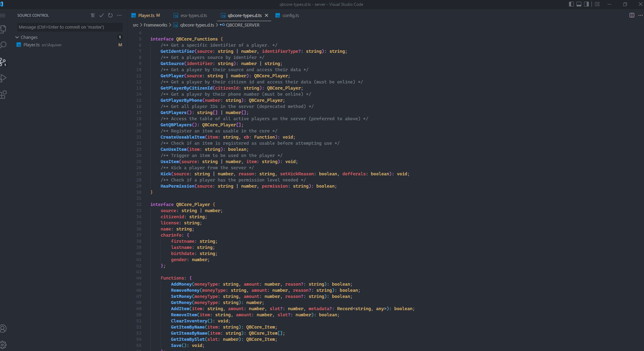The width and height of the screenshot is (644, 351).
Task: Open the hamburger application menu
Action: point(3,15)
